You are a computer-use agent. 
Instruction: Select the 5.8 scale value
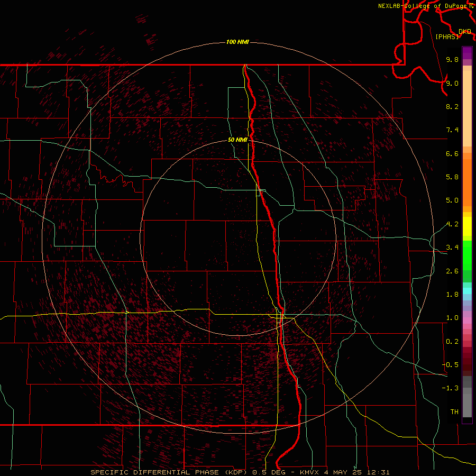click(452, 177)
